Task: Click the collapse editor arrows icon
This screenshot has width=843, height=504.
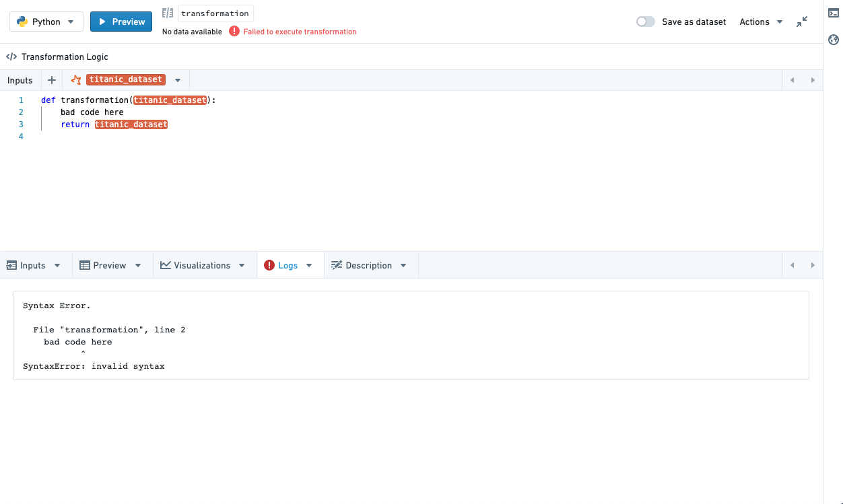Action: click(802, 22)
